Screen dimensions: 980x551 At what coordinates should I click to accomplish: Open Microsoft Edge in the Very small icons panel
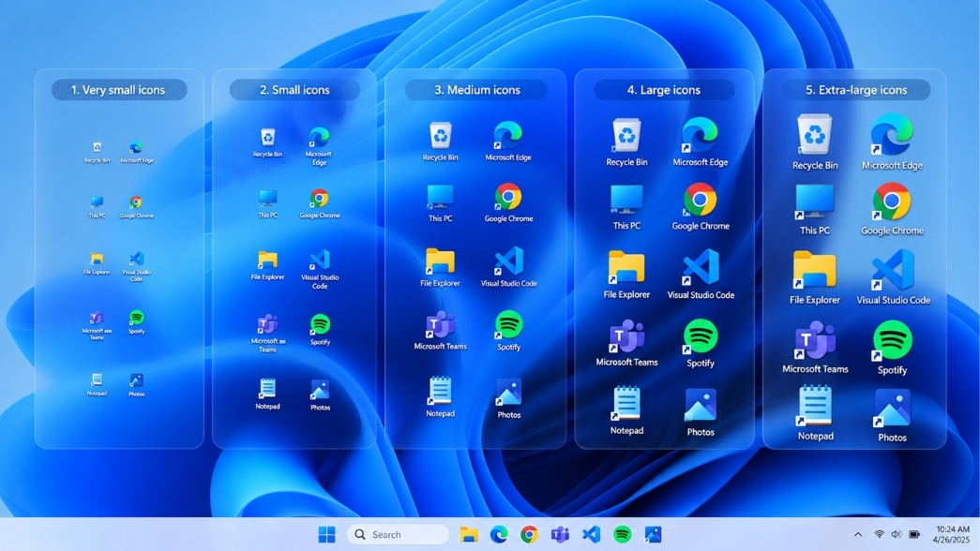pyautogui.click(x=136, y=152)
